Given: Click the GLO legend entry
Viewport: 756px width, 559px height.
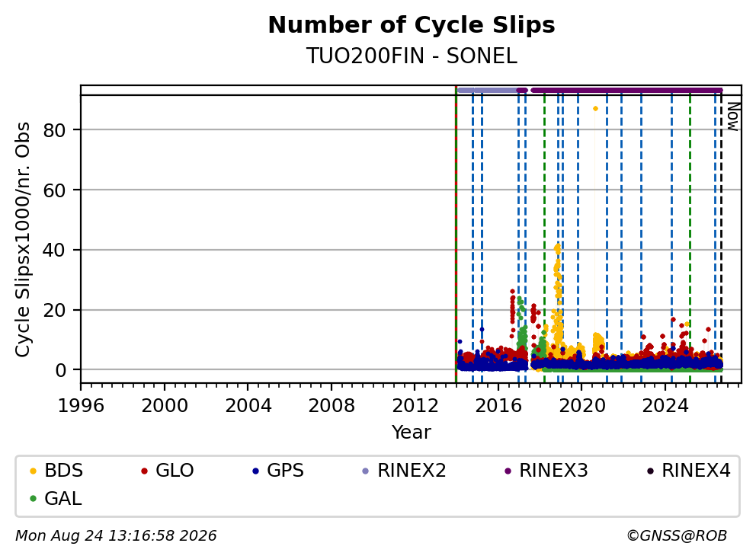Looking at the screenshot, I should (x=168, y=471).
